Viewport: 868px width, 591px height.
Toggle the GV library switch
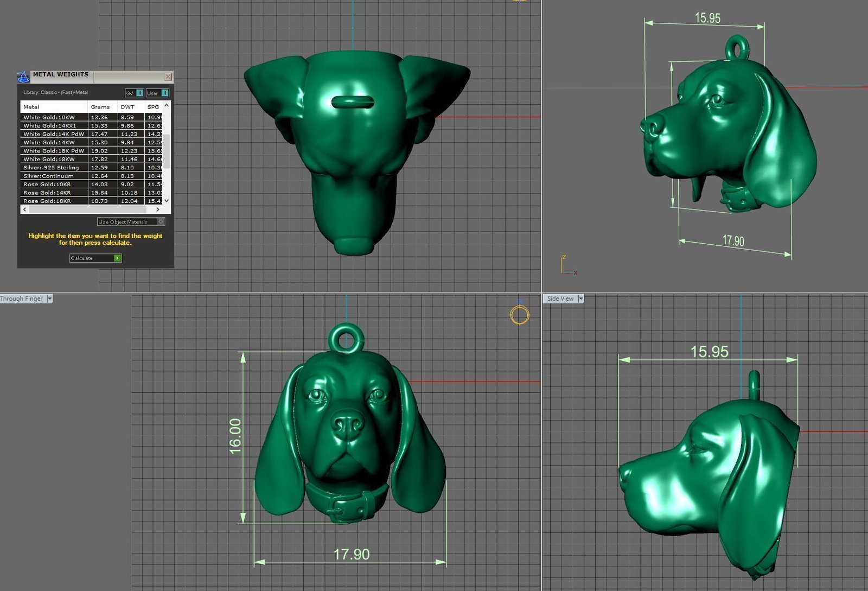point(139,93)
